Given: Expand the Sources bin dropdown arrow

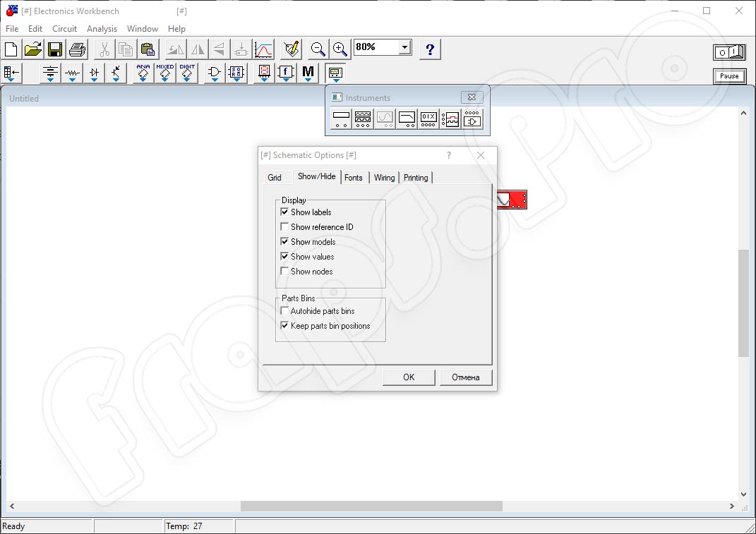Looking at the screenshot, I should pyautogui.click(x=49, y=80).
